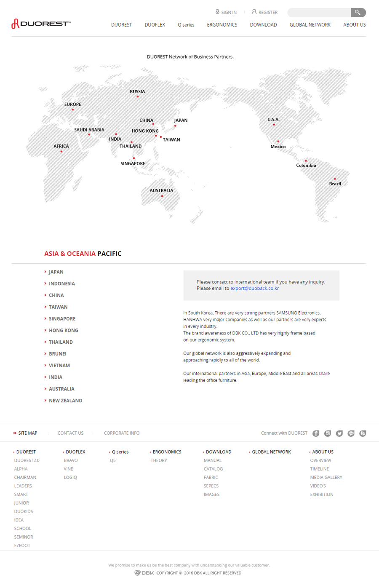Screen dimensions: 379x588
Task: Click the REGISTER person icon
Action: pyautogui.click(x=254, y=12)
